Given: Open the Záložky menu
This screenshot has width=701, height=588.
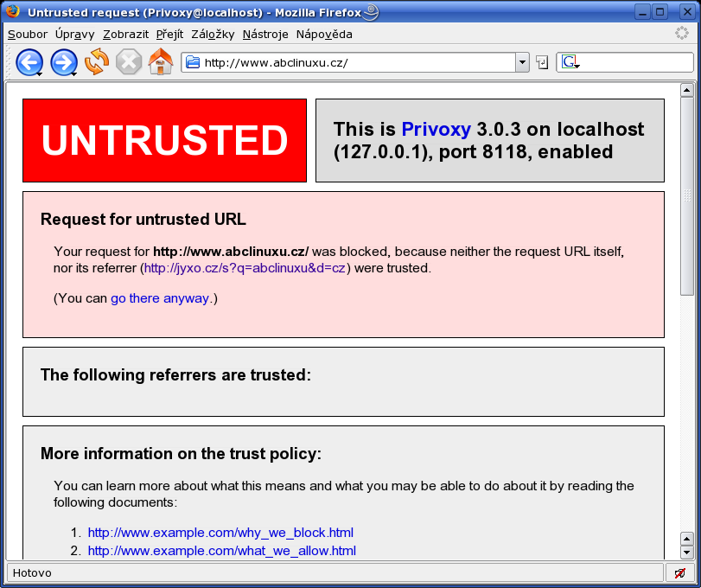Looking at the screenshot, I should pyautogui.click(x=213, y=35).
